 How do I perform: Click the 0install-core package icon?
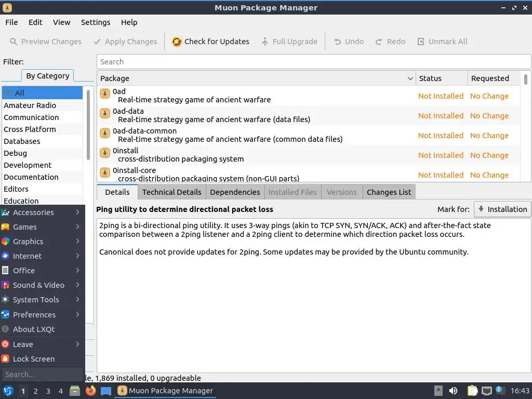click(105, 172)
